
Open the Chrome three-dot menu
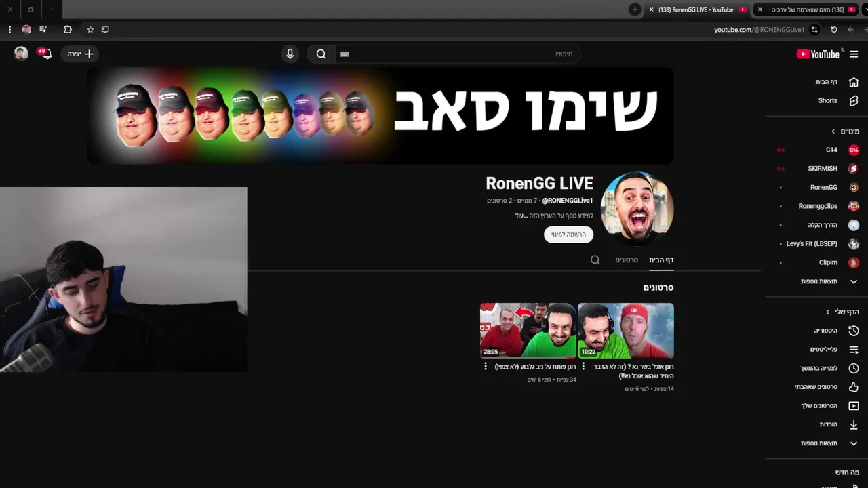pyautogui.click(x=9, y=29)
